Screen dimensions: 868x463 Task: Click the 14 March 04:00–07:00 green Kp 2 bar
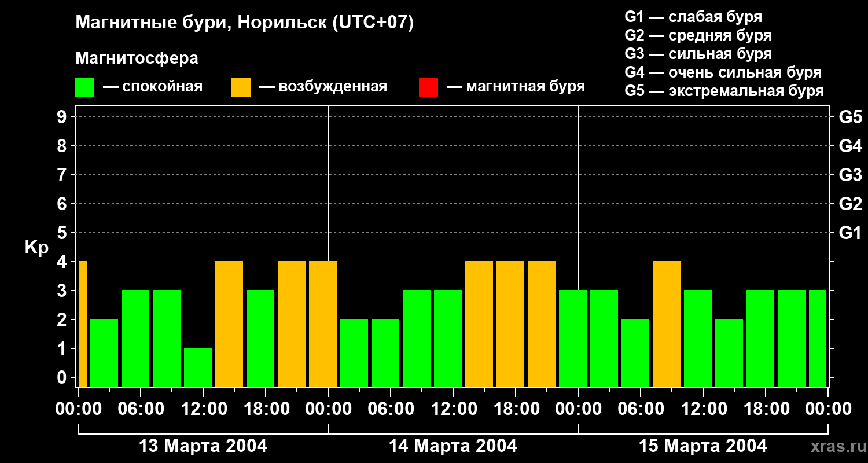(385, 353)
